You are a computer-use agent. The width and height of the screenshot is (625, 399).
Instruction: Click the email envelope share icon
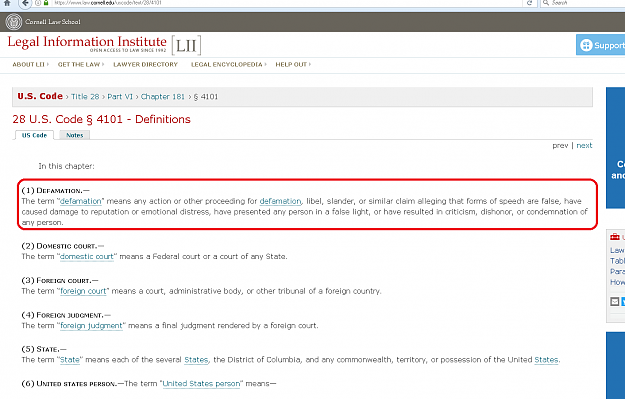pyautogui.click(x=615, y=301)
